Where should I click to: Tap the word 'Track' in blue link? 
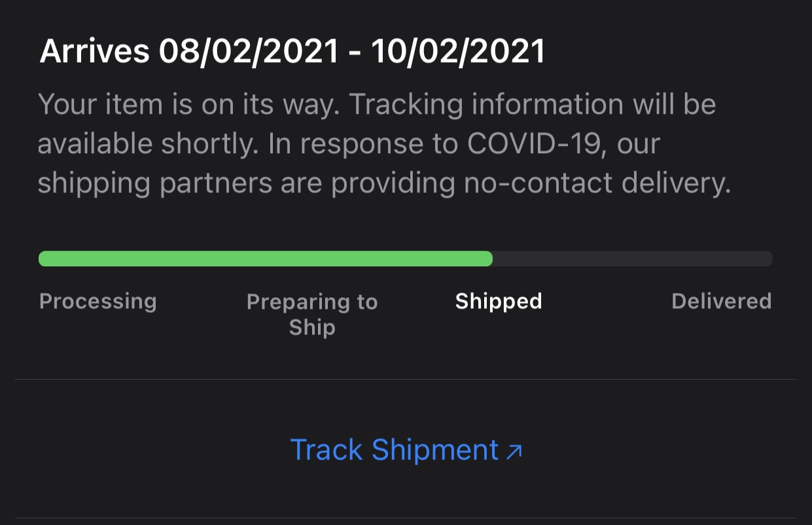click(327, 450)
